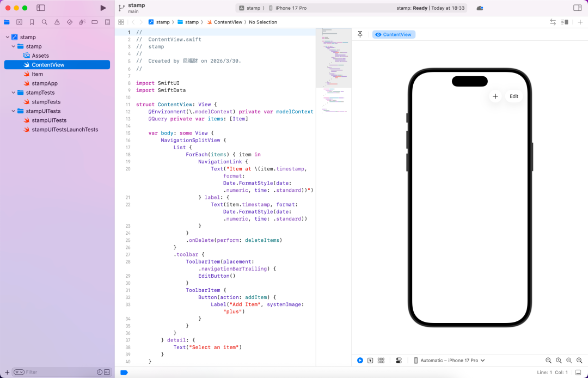Click ContentView in the breadcrumb path

click(228, 22)
